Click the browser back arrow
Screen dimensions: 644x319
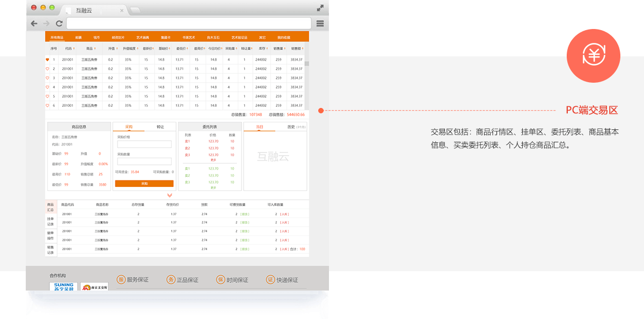pos(34,24)
